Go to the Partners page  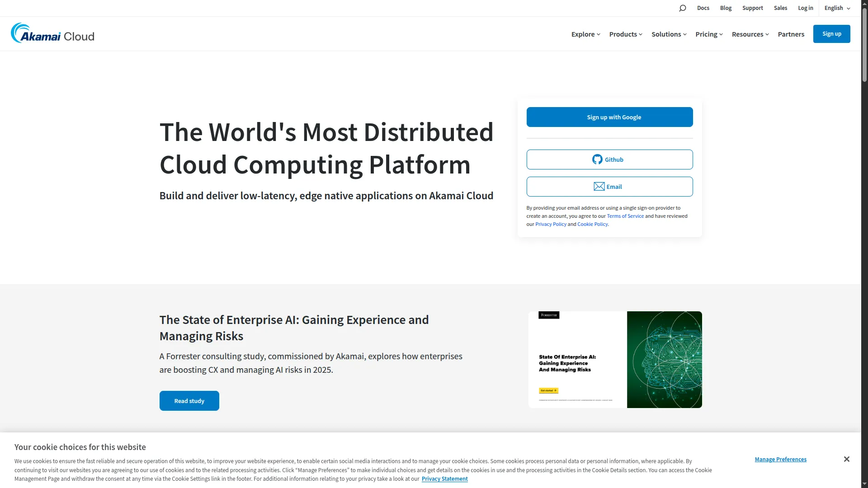(x=791, y=34)
